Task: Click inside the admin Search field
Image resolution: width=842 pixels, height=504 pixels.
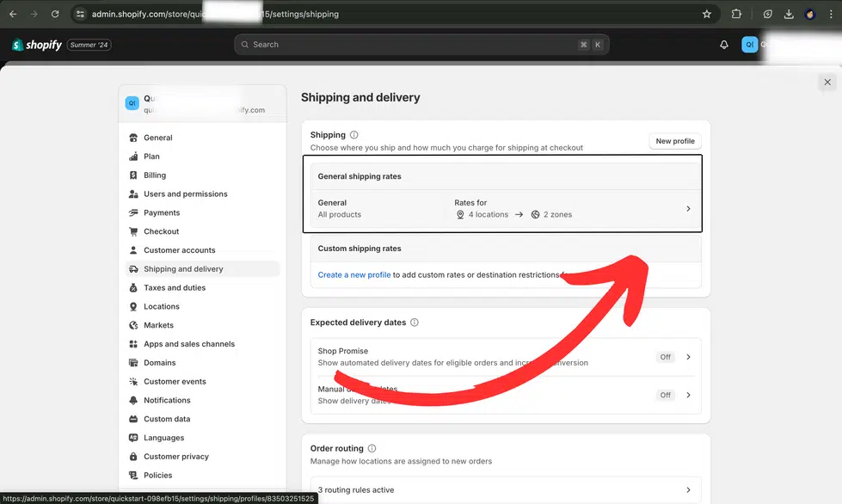Action: tap(421, 44)
